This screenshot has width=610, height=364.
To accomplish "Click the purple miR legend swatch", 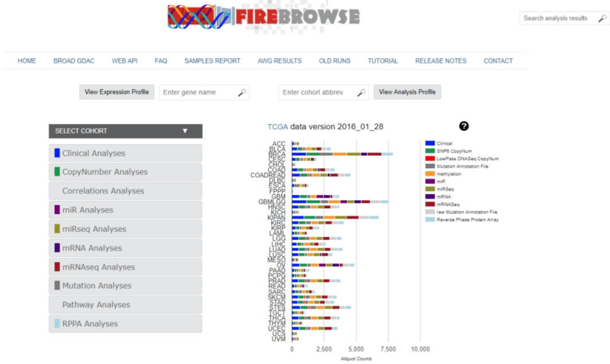I will click(x=430, y=182).
